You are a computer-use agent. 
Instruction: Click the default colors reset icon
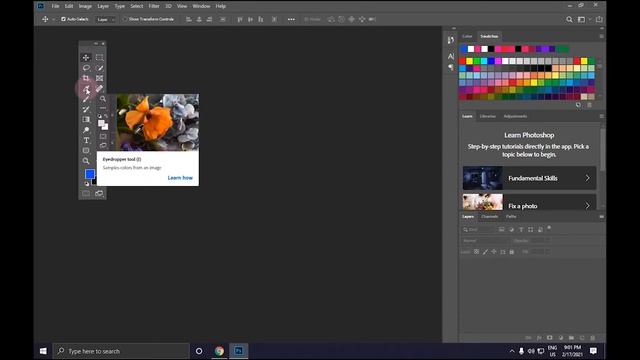tap(87, 184)
